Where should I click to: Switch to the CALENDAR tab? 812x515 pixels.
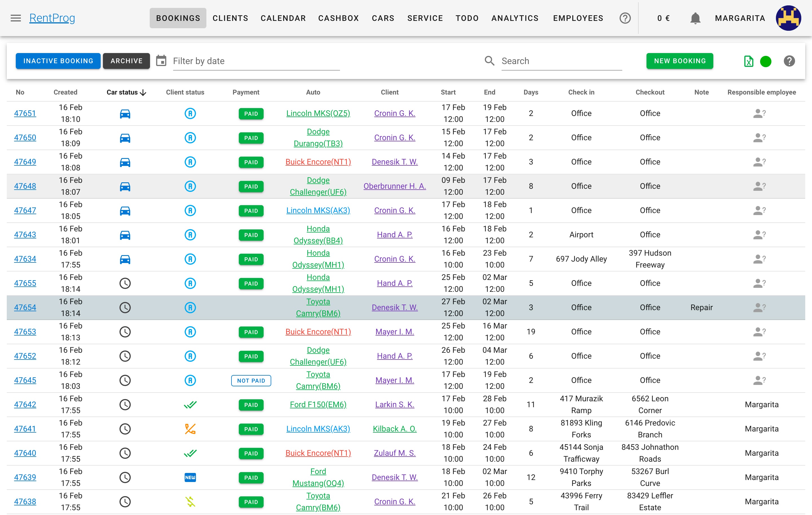(283, 18)
